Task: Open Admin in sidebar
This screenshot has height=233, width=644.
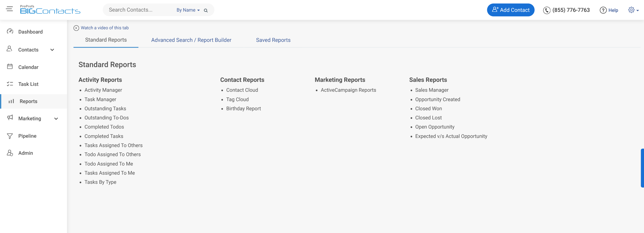Action: click(26, 153)
